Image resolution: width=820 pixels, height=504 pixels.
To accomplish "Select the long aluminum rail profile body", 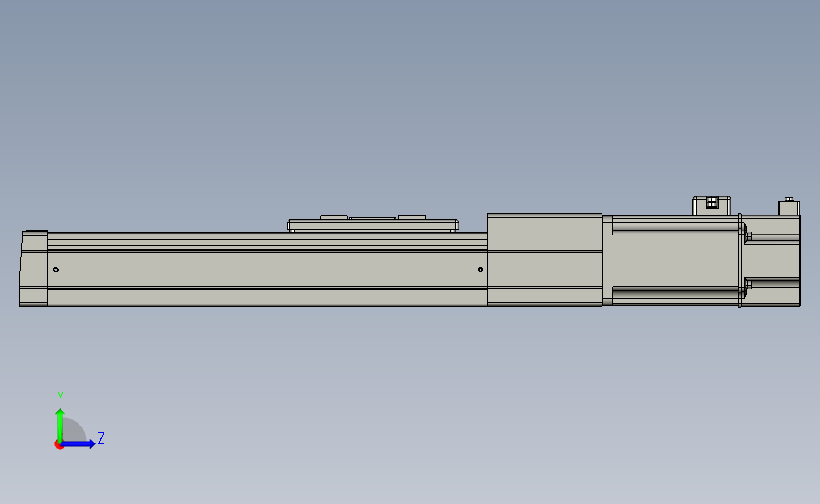I will pyautogui.click(x=268, y=269).
